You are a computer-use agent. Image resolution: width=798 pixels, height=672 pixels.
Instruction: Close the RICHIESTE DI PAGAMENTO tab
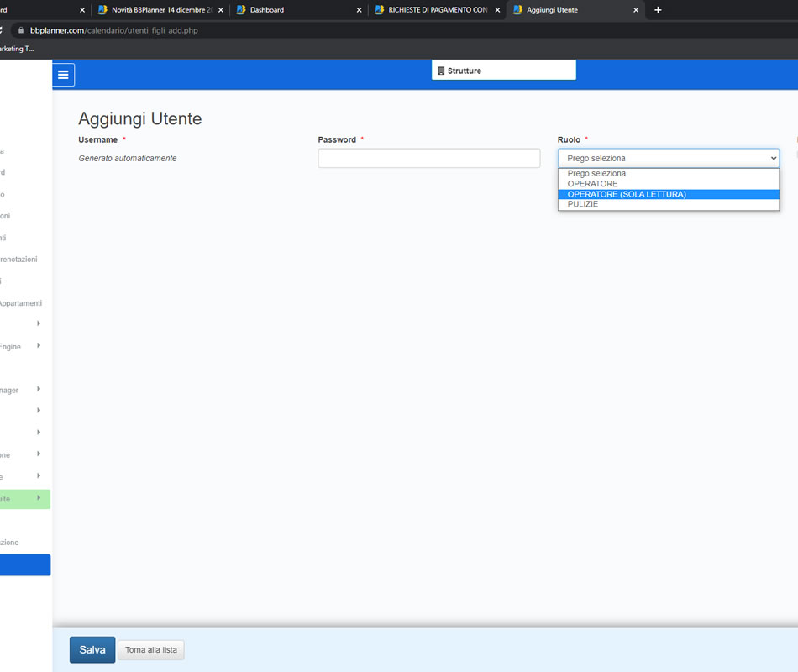(x=497, y=10)
